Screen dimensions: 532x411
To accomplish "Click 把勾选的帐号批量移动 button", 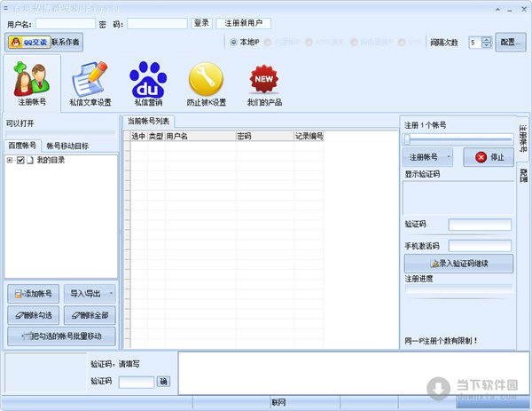I will click(61, 336).
